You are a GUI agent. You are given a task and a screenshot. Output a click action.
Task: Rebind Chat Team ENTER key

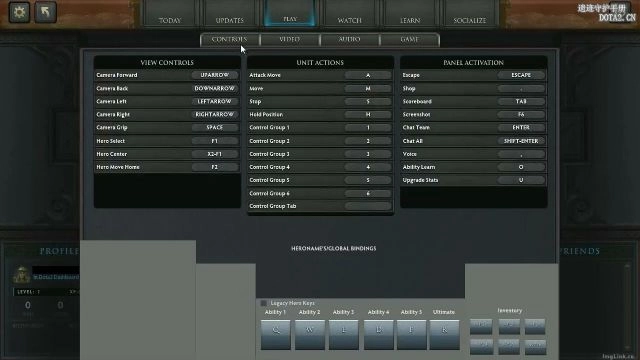coord(521,127)
